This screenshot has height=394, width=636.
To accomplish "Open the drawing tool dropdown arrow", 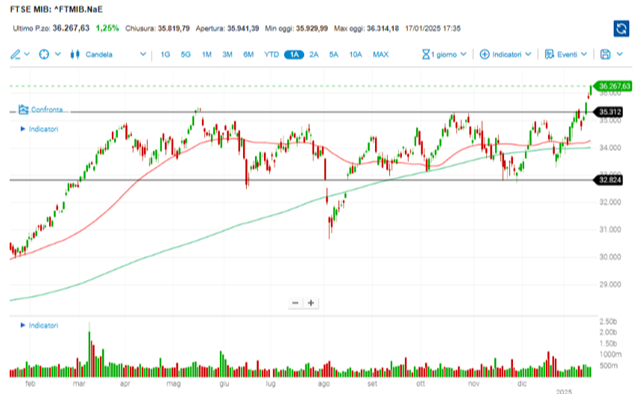I will (27, 54).
